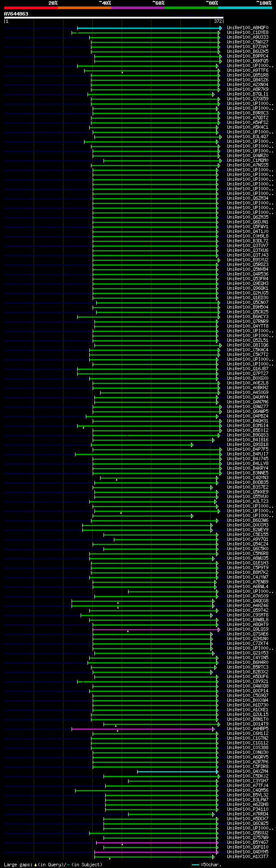
Task: Open hit UniRef100_A9TTF6
Action: (x=248, y=71)
